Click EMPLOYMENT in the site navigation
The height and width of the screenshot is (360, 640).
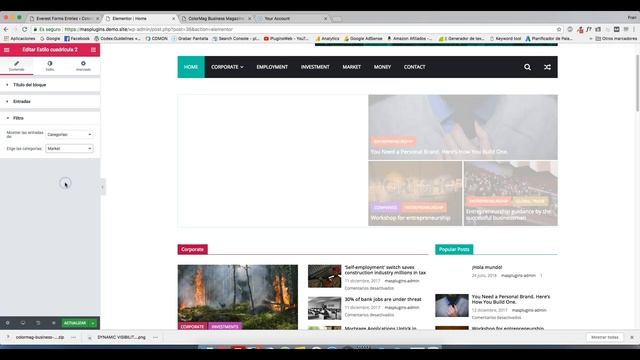(x=272, y=67)
